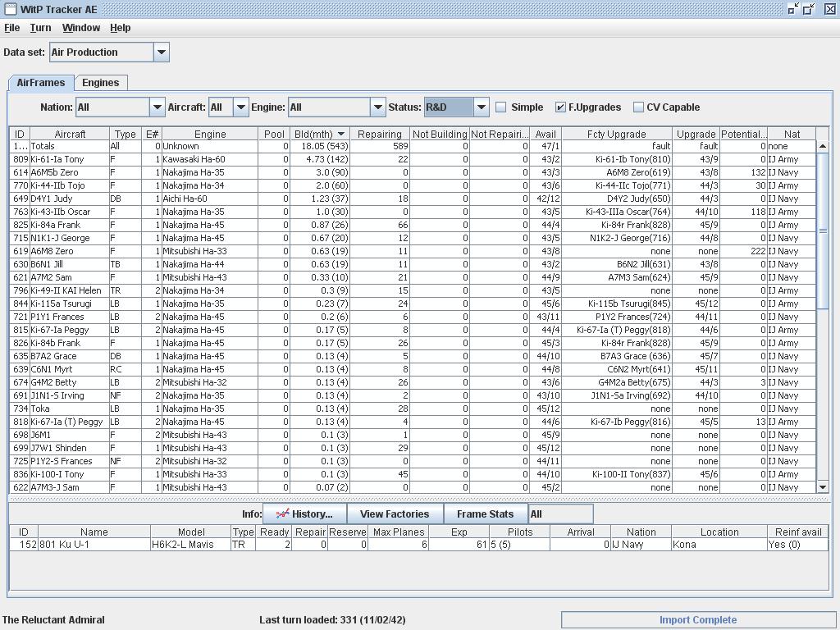This screenshot has width=840, height=630.
Task: Select the A7M3-J Sam row
Action: (413, 487)
